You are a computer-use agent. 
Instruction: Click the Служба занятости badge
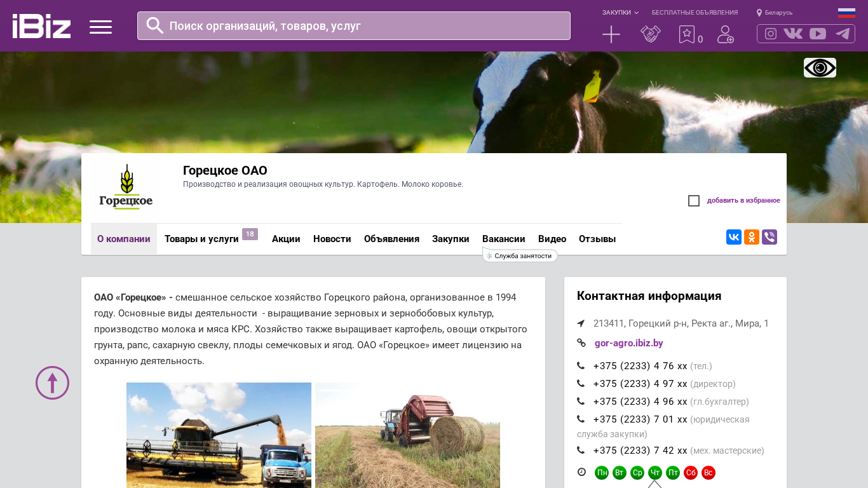(520, 255)
